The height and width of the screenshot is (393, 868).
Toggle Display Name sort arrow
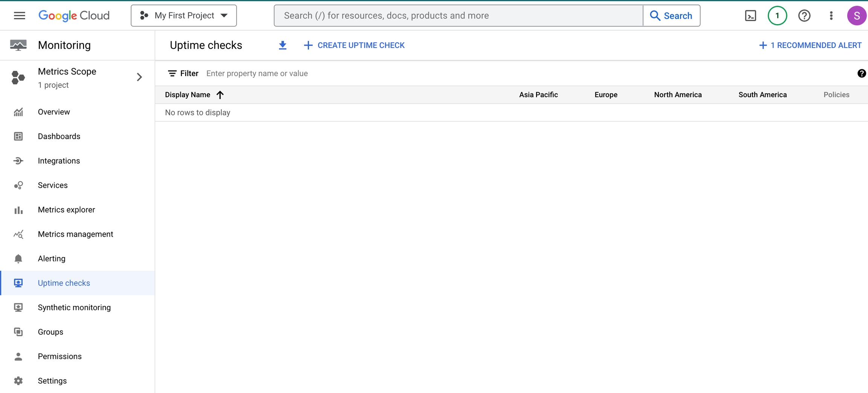[x=220, y=95]
